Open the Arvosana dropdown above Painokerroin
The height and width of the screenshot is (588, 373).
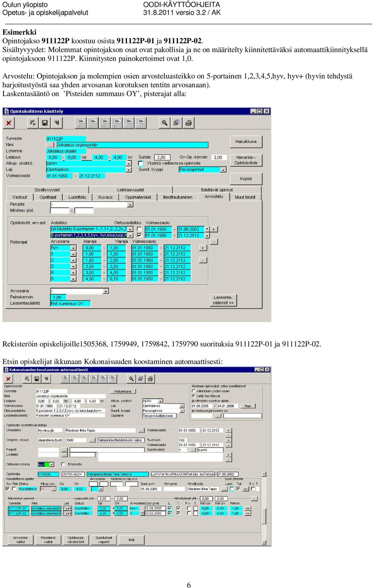tap(106, 291)
